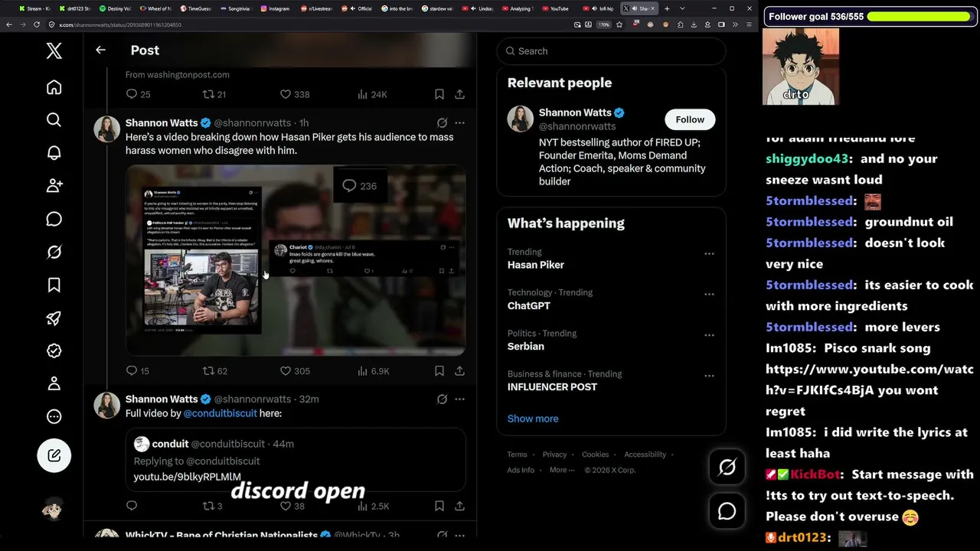Image resolution: width=980 pixels, height=551 pixels.
Task: Open more options on the 1h post
Action: (x=459, y=122)
